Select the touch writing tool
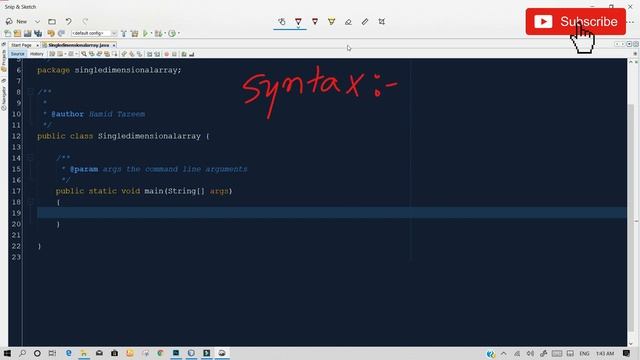This screenshot has width=640, height=360. click(282, 22)
